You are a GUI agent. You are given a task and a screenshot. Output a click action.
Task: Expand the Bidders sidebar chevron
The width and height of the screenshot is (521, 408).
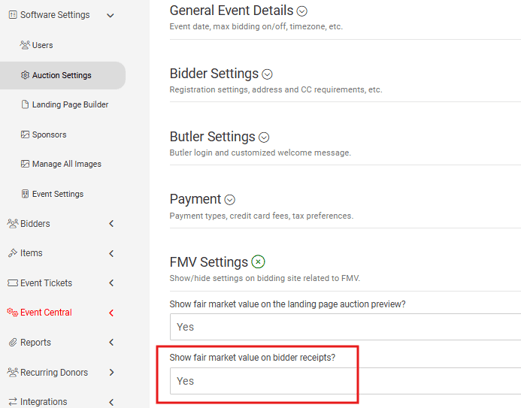click(111, 224)
